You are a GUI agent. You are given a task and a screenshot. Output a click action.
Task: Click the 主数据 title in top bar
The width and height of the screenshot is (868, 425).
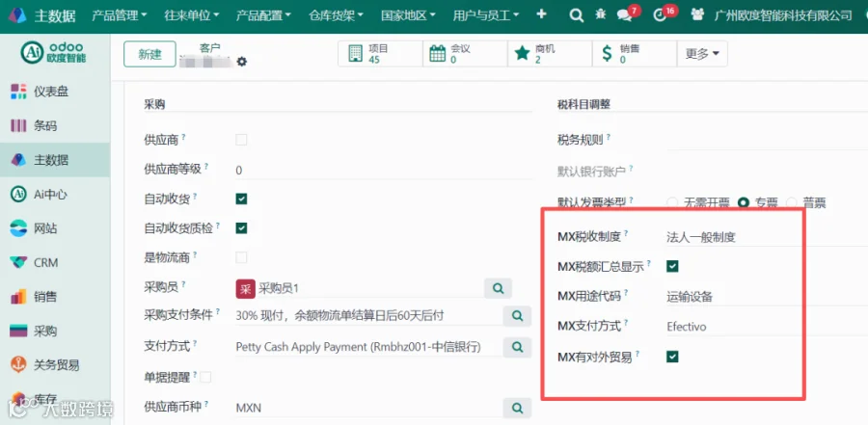tap(55, 15)
